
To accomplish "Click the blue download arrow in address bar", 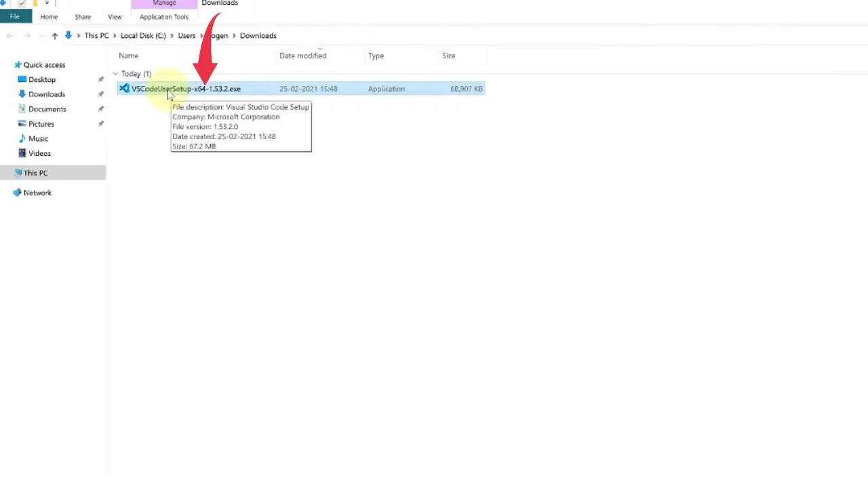I will click(68, 35).
